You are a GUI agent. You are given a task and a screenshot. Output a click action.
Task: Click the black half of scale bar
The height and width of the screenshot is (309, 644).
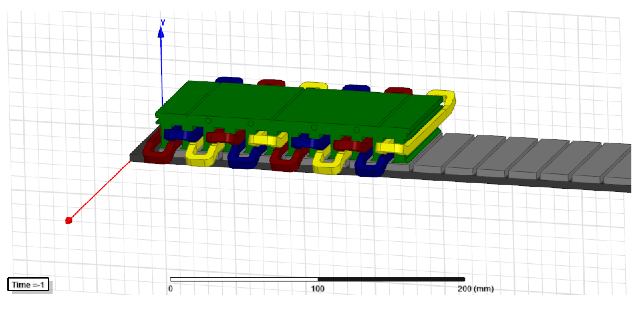(391, 279)
